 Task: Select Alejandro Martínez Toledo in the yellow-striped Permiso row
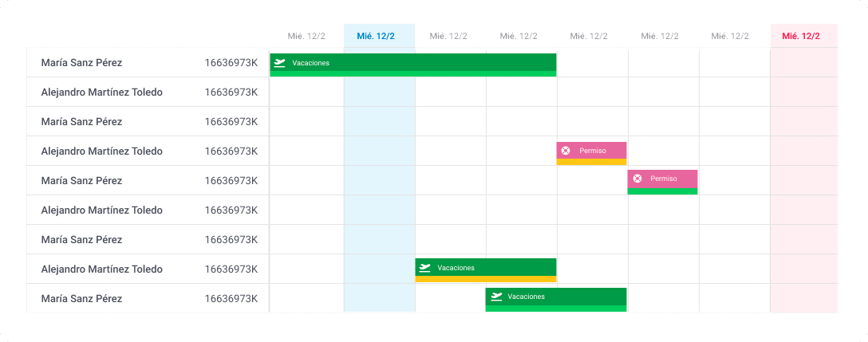click(x=101, y=151)
